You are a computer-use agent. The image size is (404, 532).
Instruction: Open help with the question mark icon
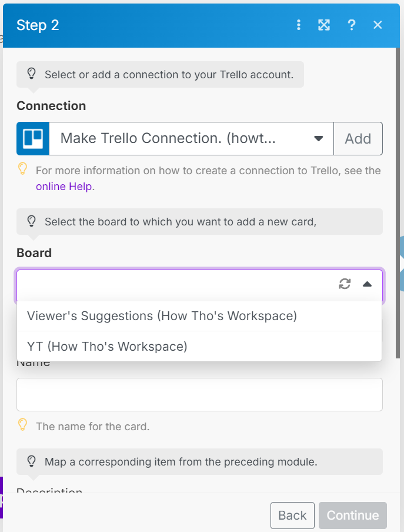point(352,25)
